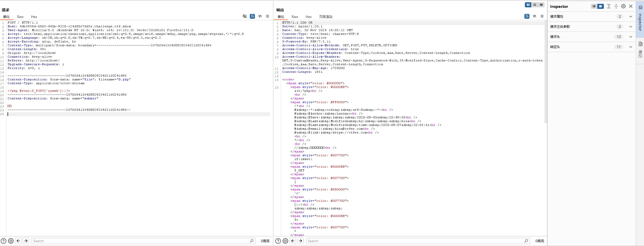The width and height of the screenshot is (644, 246).
Task: Click the filename="D.php" text in request
Action: pos(115,79)
